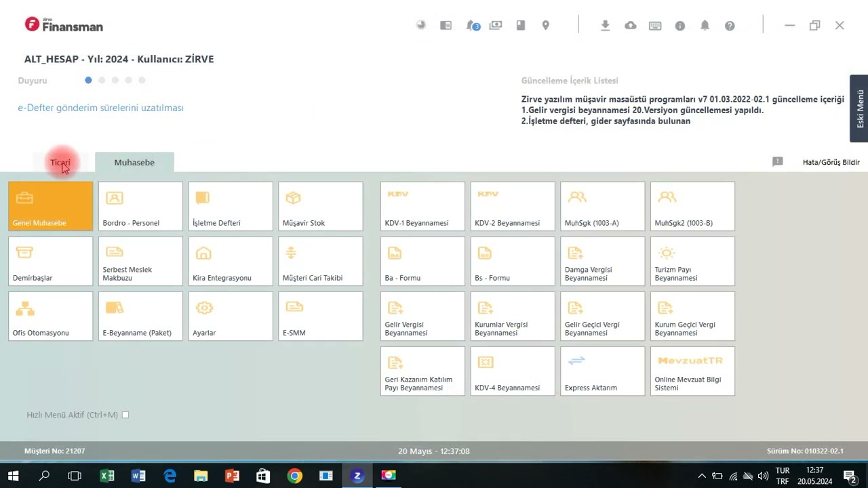868x488 pixels.
Task: Open the MuhSgk (1003-A) tile
Action: 603,206
